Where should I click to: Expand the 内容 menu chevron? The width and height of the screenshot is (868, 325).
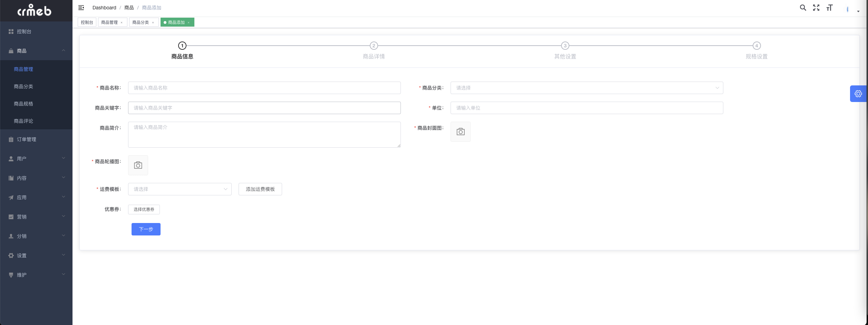point(64,178)
